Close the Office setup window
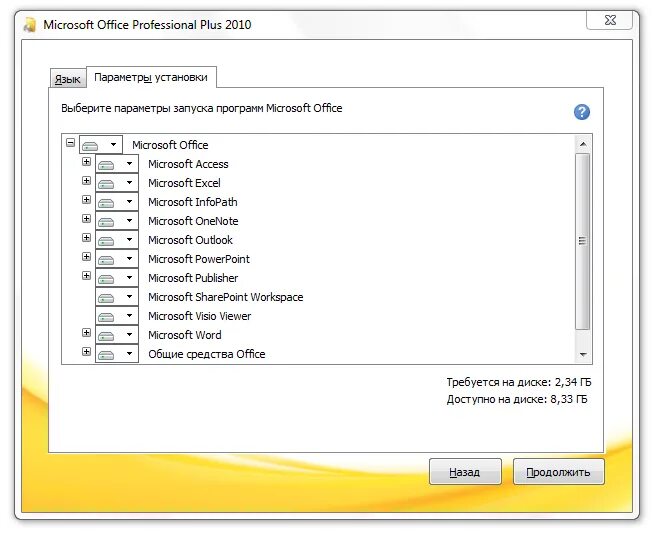655x534 pixels. pyautogui.click(x=609, y=20)
